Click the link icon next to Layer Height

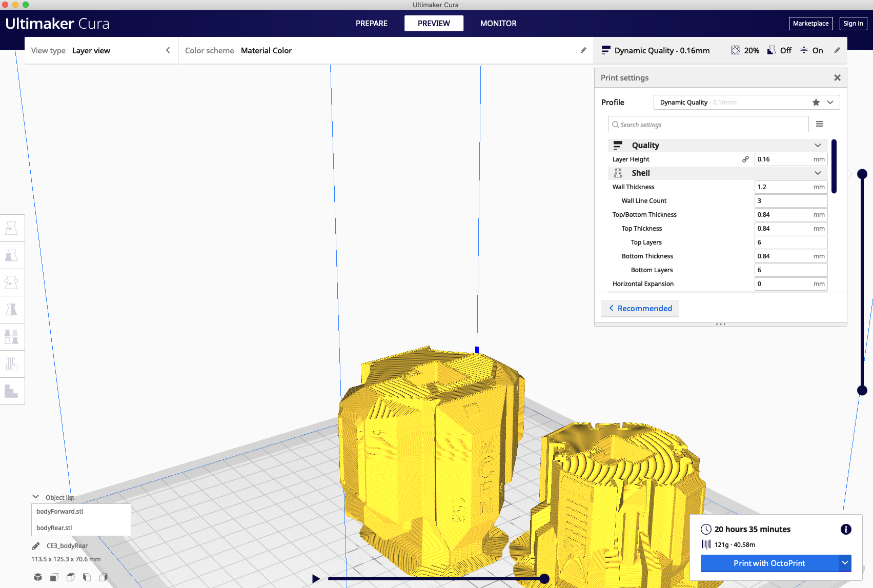745,159
